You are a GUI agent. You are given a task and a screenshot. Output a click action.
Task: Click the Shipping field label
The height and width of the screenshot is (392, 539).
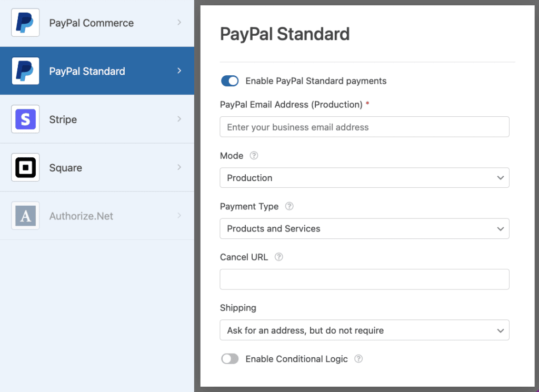pos(238,308)
